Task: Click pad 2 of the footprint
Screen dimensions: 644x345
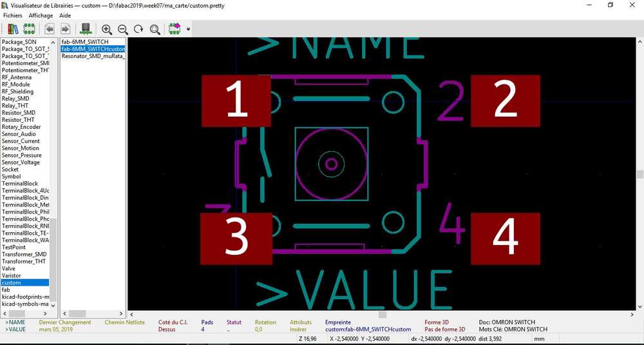Action: pyautogui.click(x=505, y=101)
